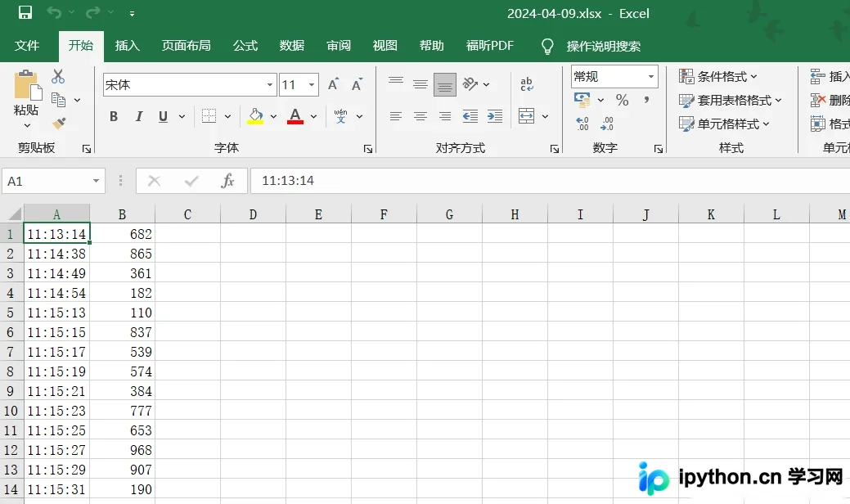Align cell text to middle
The height and width of the screenshot is (504, 850).
(421, 84)
